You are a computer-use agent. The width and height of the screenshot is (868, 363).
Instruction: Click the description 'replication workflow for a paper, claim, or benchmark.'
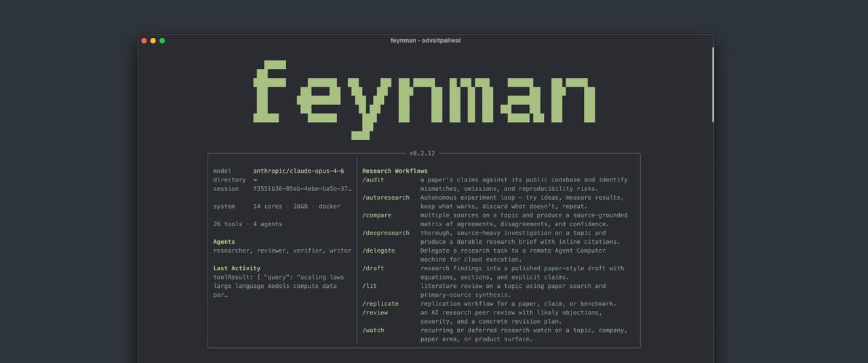pos(518,303)
